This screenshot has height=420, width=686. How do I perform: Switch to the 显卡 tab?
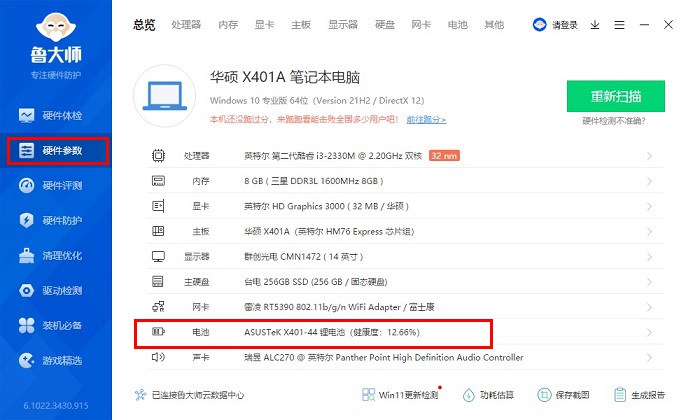click(265, 23)
